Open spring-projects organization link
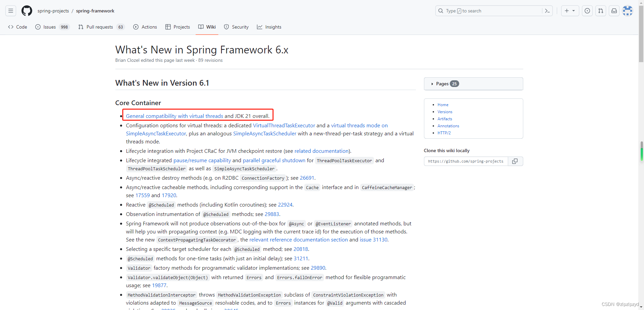 (53, 11)
